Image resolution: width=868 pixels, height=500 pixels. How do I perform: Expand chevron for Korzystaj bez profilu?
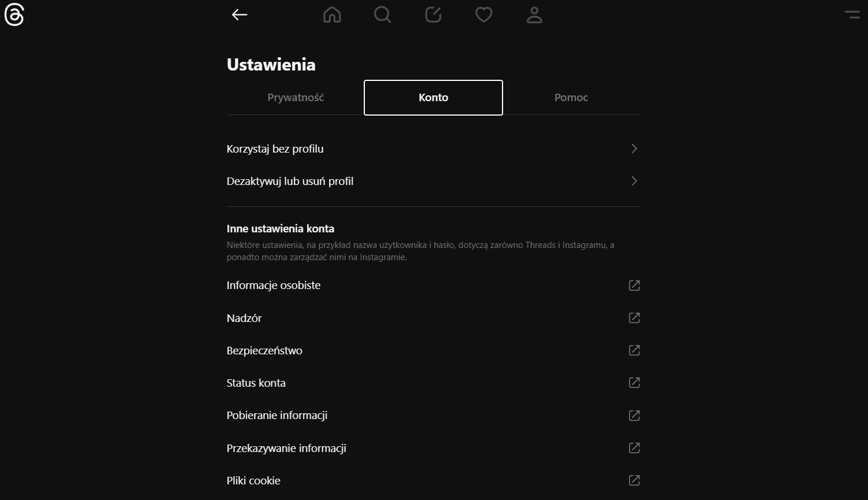(x=634, y=149)
